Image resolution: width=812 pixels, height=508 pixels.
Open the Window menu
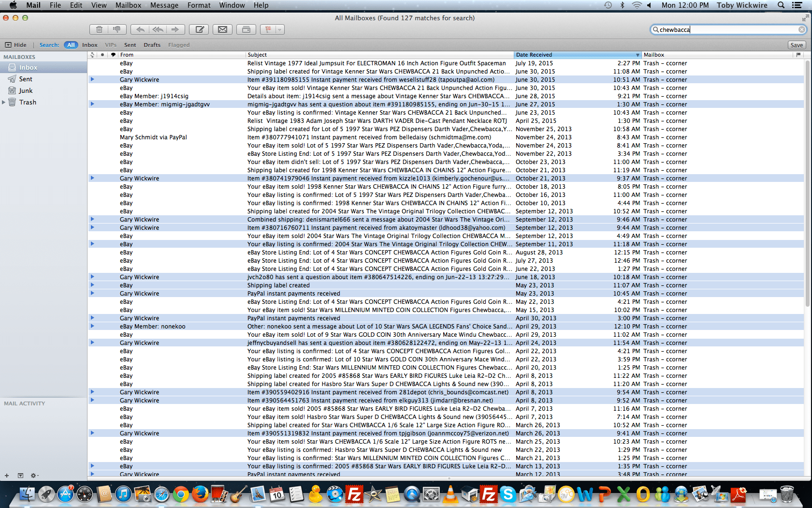232,5
